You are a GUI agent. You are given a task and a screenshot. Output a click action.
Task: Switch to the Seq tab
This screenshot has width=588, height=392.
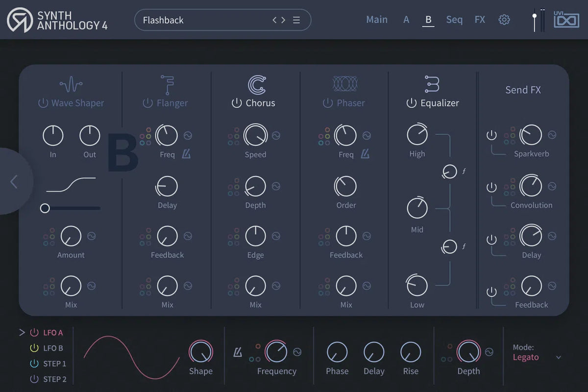454,20
